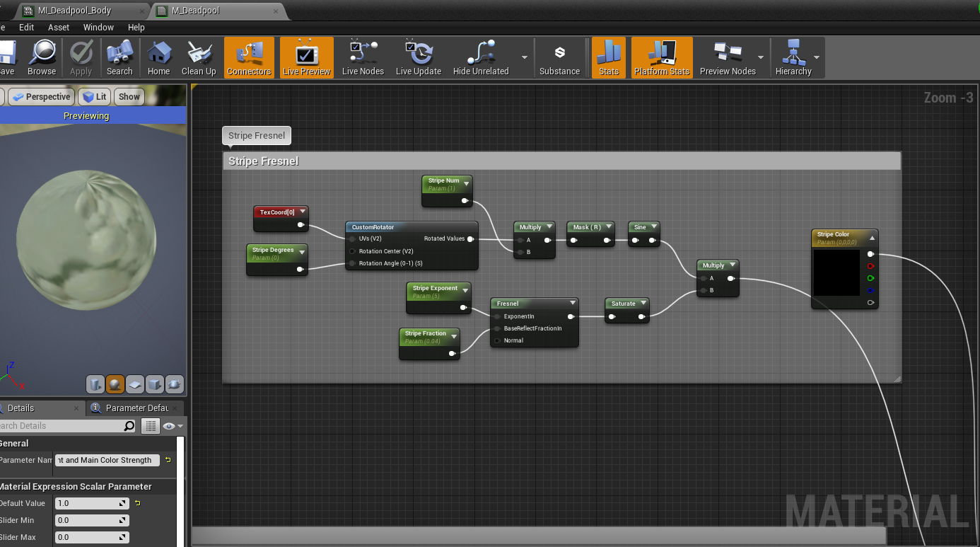Viewport: 980px width, 547px height.
Task: Click the Slider Max value field
Action: [x=93, y=537]
